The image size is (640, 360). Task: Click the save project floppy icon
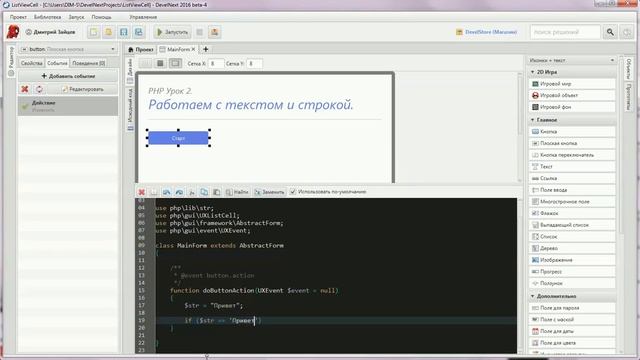coord(124,32)
